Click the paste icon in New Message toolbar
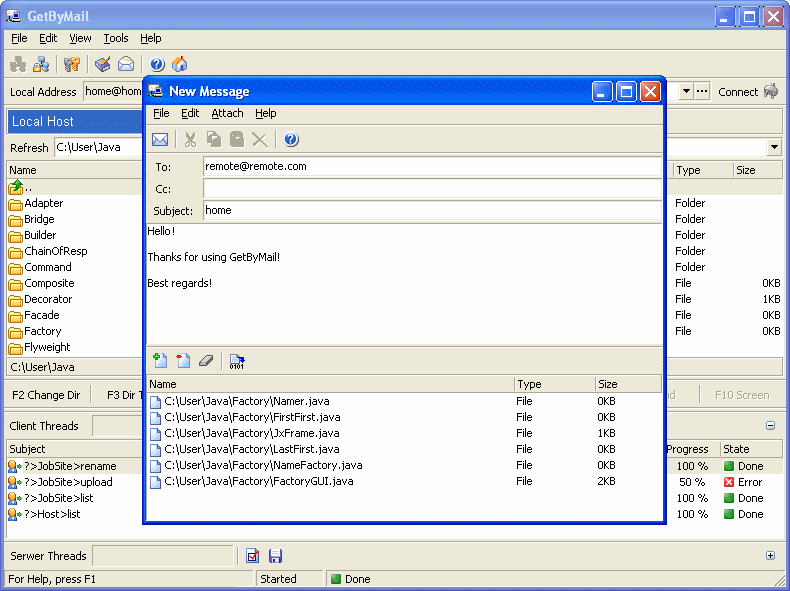Screen dimensions: 790x591 (237, 140)
